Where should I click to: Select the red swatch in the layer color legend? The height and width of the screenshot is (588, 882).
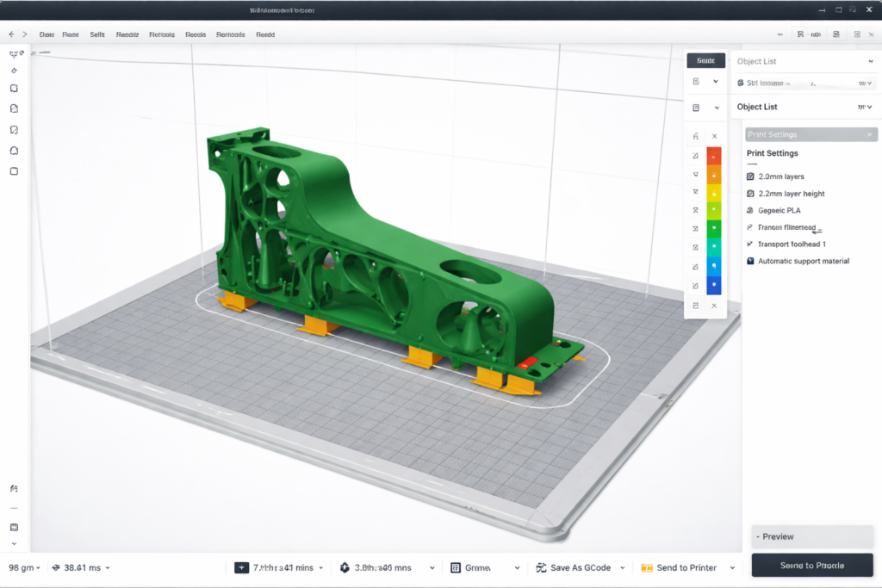(x=713, y=156)
